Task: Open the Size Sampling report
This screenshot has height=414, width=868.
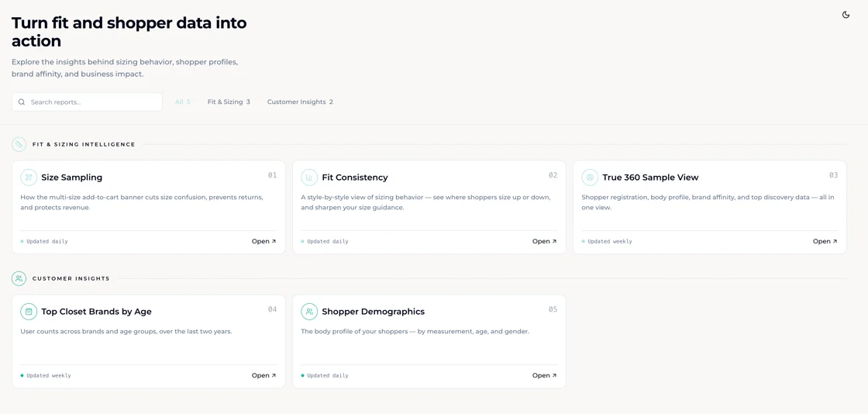Action: [x=264, y=241]
